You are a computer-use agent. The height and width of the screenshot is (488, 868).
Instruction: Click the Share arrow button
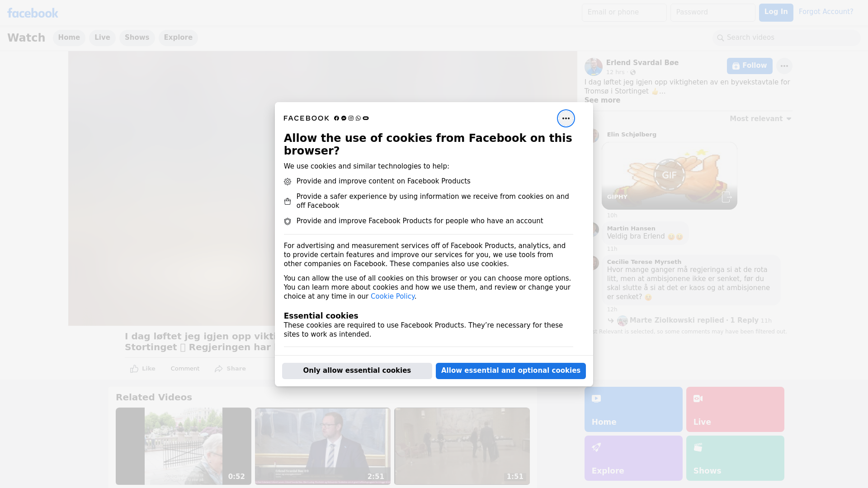click(x=230, y=369)
